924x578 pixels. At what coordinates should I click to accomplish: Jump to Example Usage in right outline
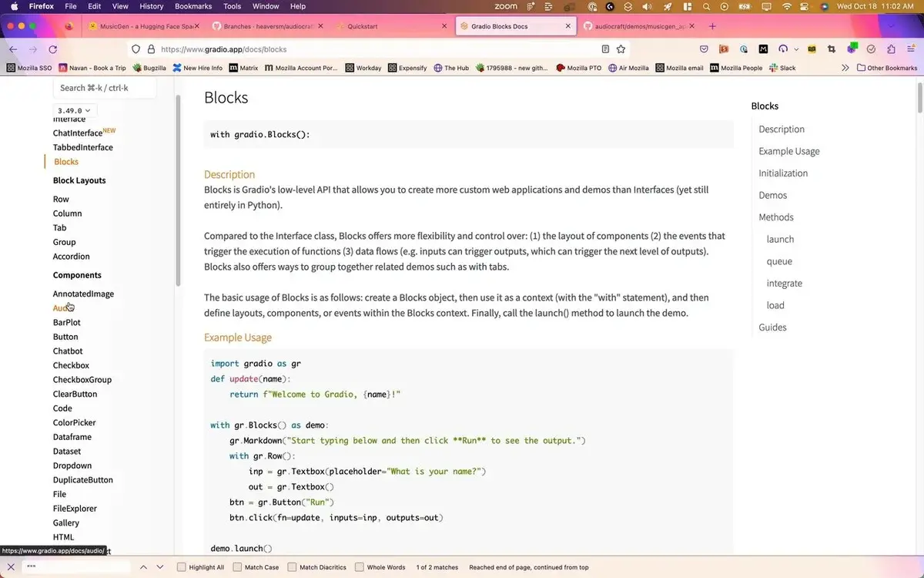[x=789, y=151]
